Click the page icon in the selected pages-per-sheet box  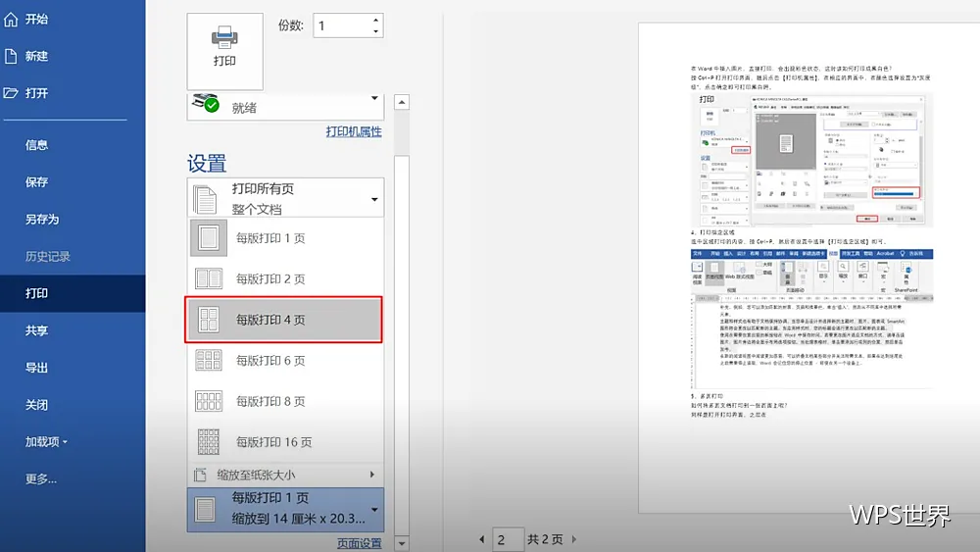205,510
